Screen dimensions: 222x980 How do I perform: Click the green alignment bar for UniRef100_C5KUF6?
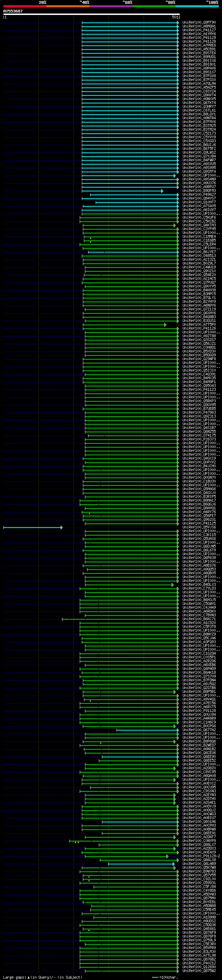pos(129,218)
